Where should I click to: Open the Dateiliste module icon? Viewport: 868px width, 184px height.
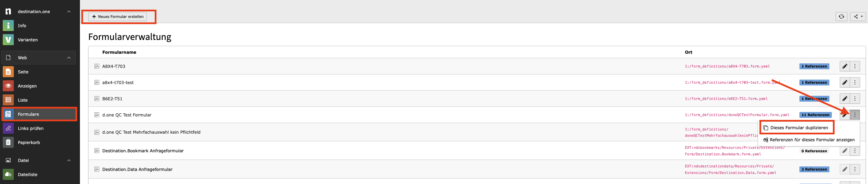coord(8,175)
